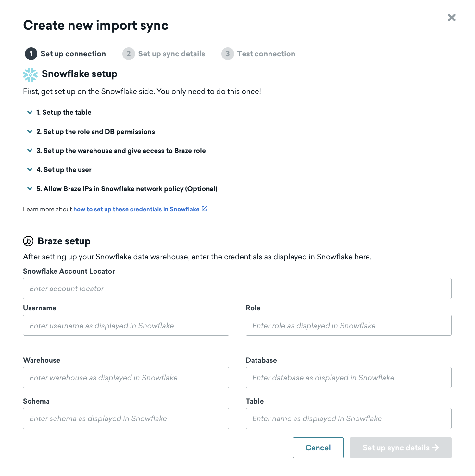The image size is (475, 476).
Task: Focus the Snowflake Account Locator field
Action: coord(237,289)
